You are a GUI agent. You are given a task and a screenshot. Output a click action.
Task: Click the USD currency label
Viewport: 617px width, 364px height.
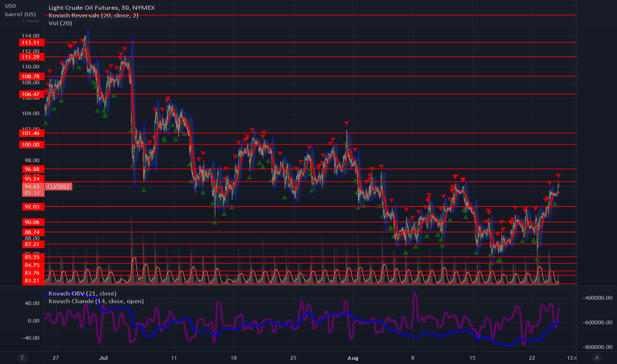(11, 6)
